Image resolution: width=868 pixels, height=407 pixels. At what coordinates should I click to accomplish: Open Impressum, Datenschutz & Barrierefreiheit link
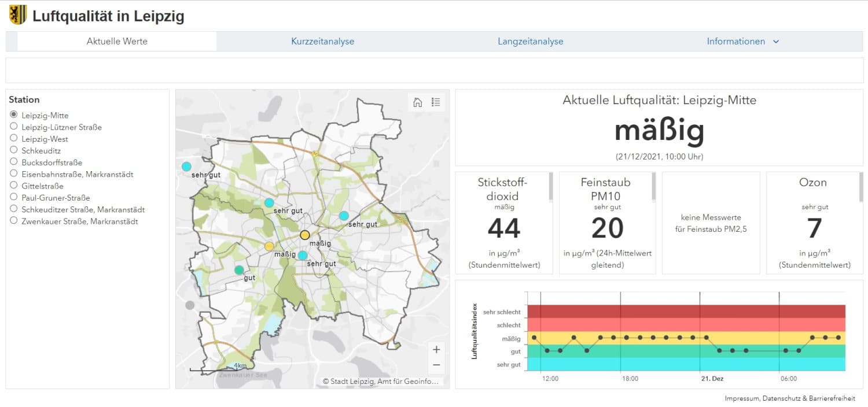[x=789, y=398]
